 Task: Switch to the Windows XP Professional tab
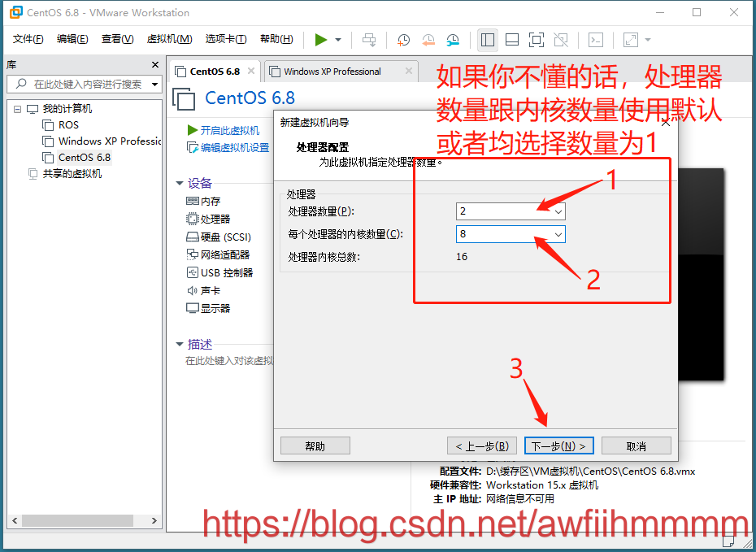pos(332,72)
